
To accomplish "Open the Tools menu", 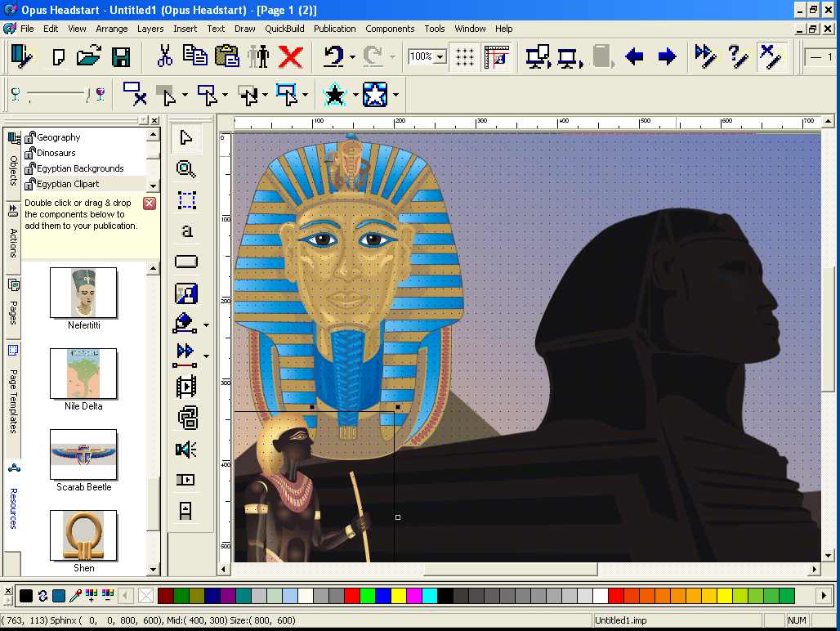I will pos(435,29).
